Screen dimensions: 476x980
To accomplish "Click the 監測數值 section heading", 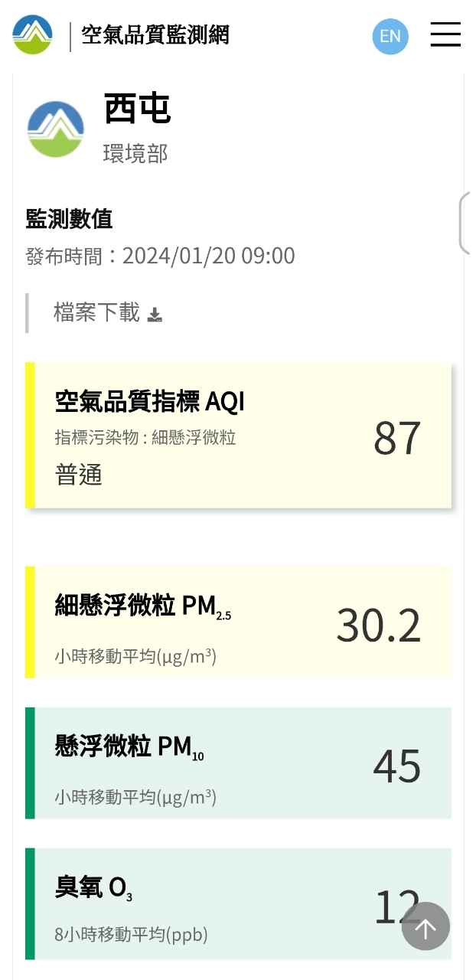I will point(70,219).
